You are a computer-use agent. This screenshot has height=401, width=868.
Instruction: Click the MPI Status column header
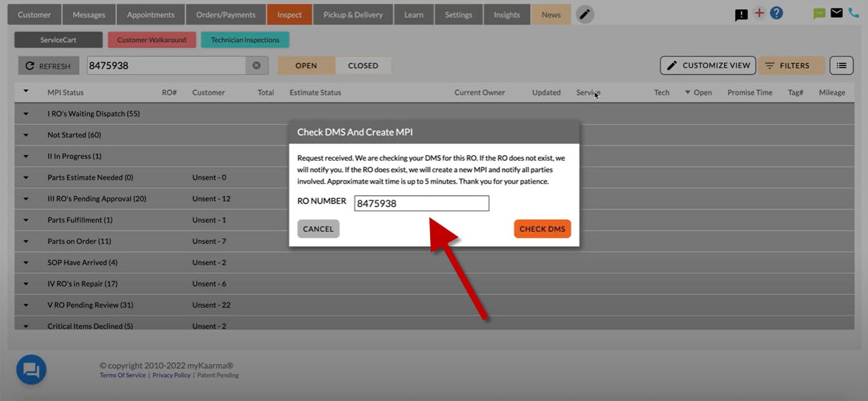tap(65, 93)
